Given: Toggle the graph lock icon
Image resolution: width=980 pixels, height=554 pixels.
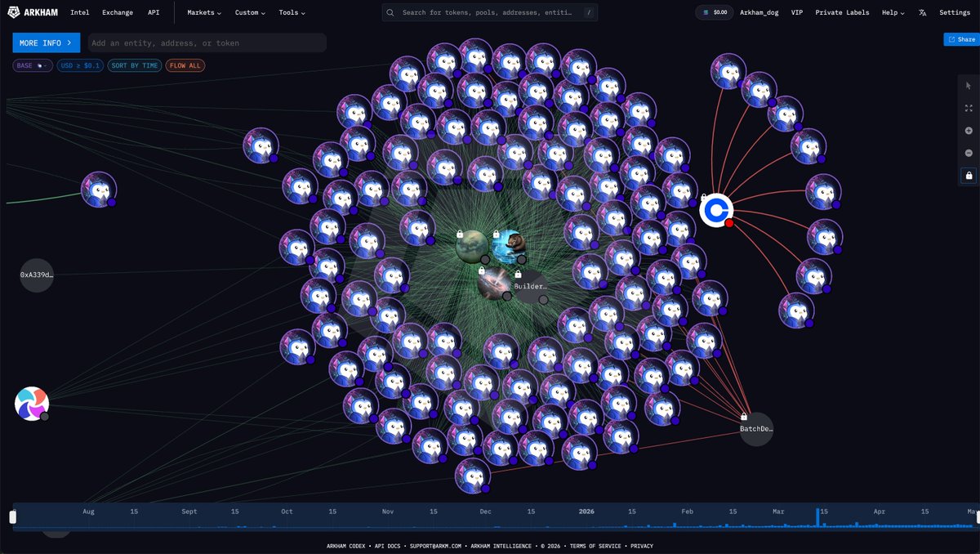Looking at the screenshot, I should [969, 175].
